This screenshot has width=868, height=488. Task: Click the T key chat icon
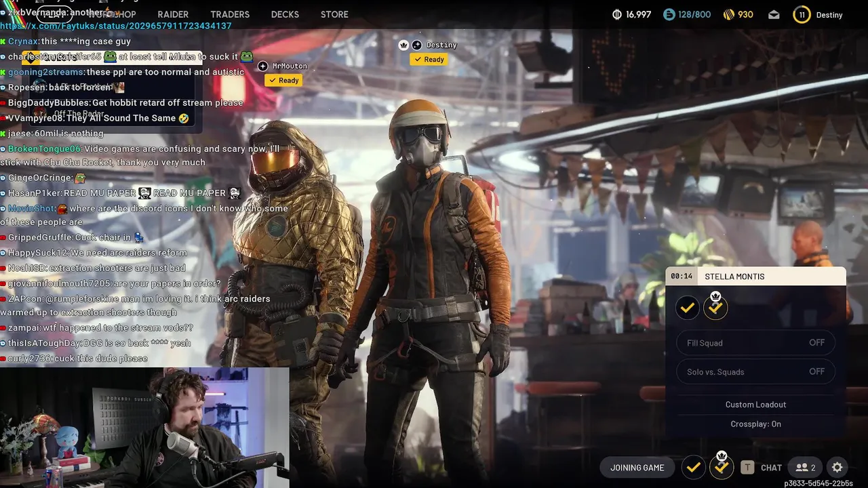click(x=747, y=467)
